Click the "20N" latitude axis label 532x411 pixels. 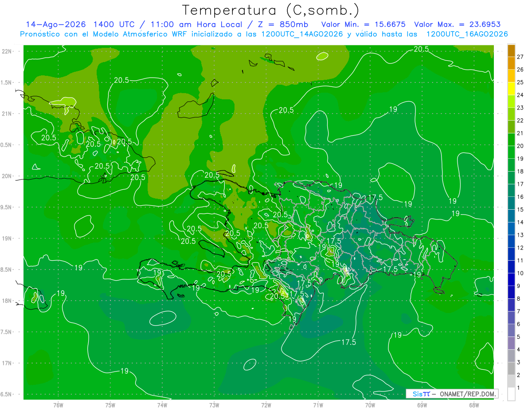[x=7, y=176]
